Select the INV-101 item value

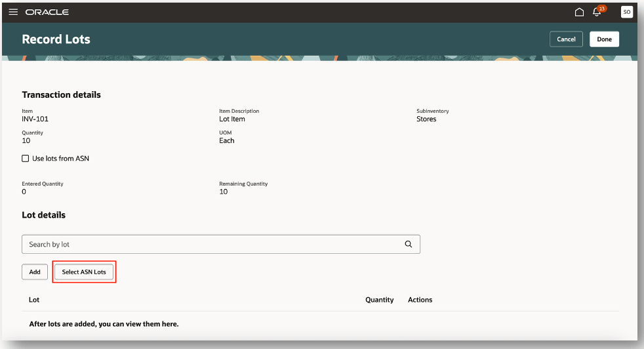35,119
